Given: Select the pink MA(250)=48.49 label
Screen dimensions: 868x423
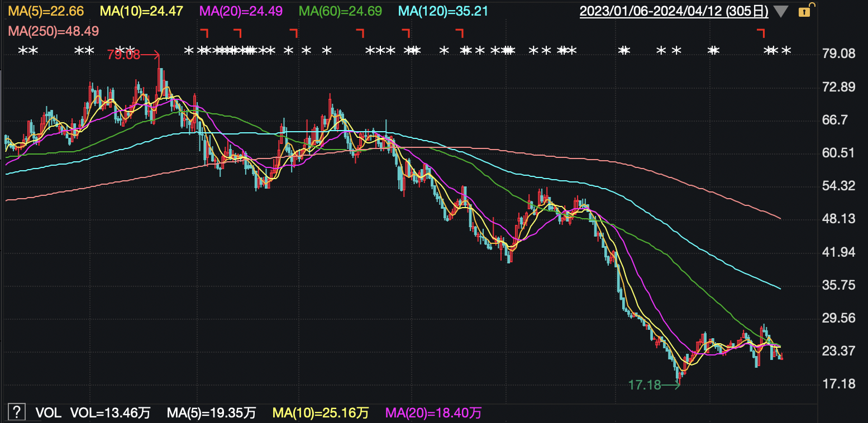Looking at the screenshot, I should click(54, 30).
